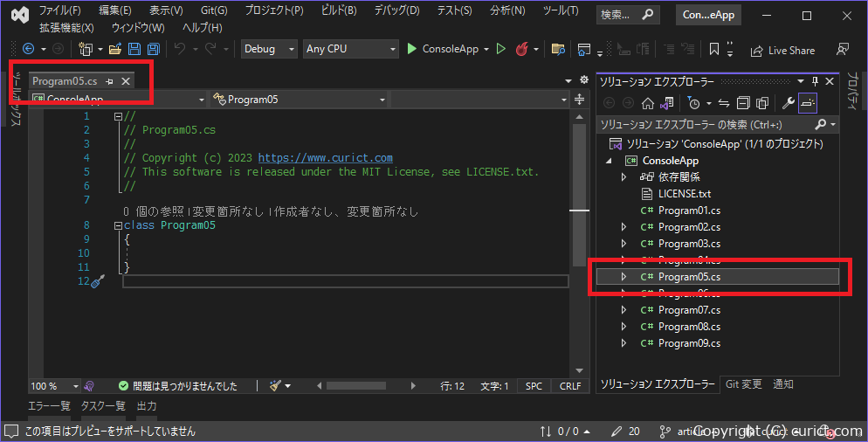Click the status bar pencil changes icon
Viewport: 868px width, 442px height.
click(617, 432)
